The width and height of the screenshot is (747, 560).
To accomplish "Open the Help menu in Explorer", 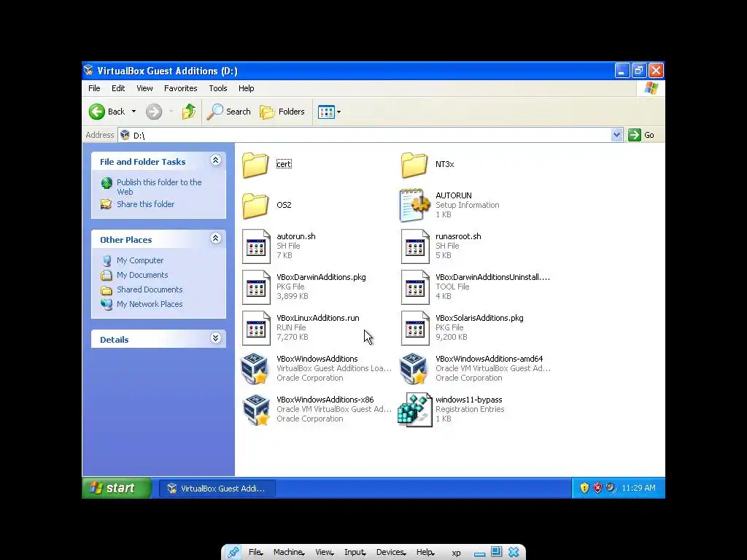I will pos(247,88).
